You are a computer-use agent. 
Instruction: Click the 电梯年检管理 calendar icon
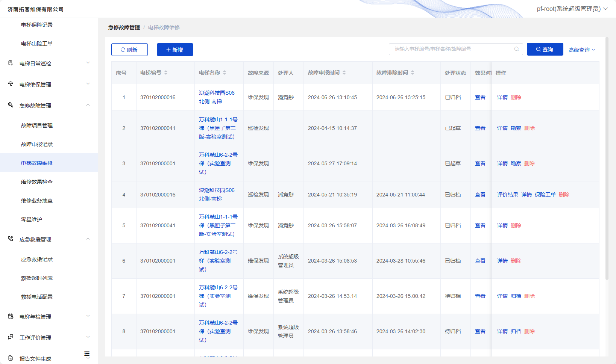(x=11, y=316)
